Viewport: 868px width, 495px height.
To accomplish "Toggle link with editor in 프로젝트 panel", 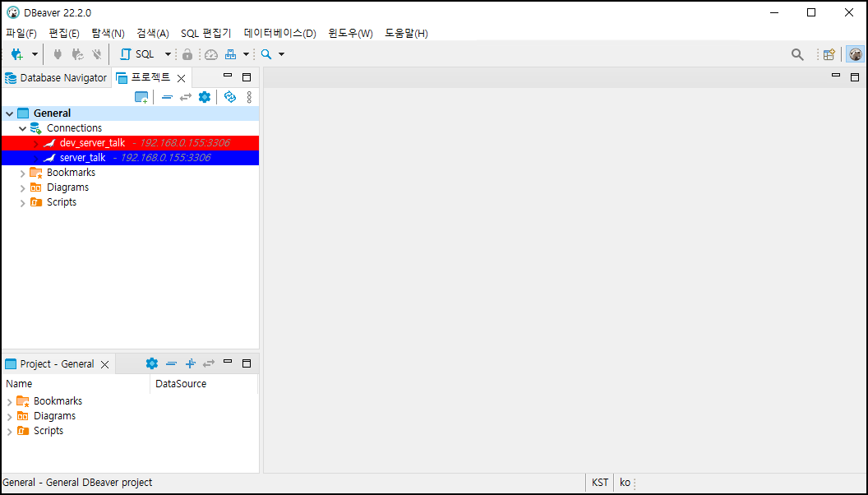I will point(186,98).
